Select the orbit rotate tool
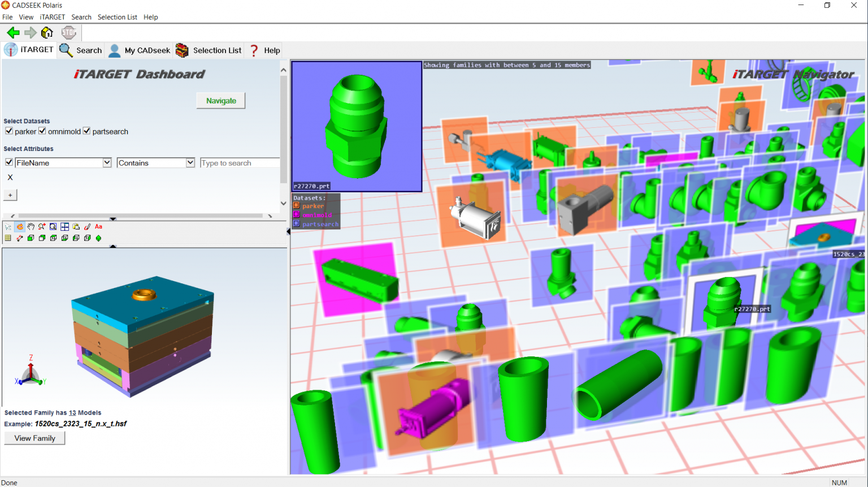Viewport: 868px width, 487px height. click(20, 227)
